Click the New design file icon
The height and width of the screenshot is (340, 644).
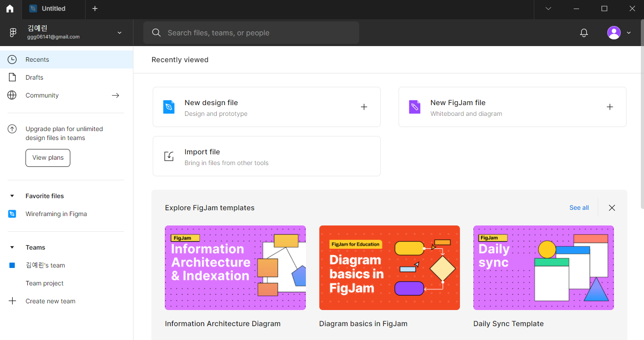169,107
